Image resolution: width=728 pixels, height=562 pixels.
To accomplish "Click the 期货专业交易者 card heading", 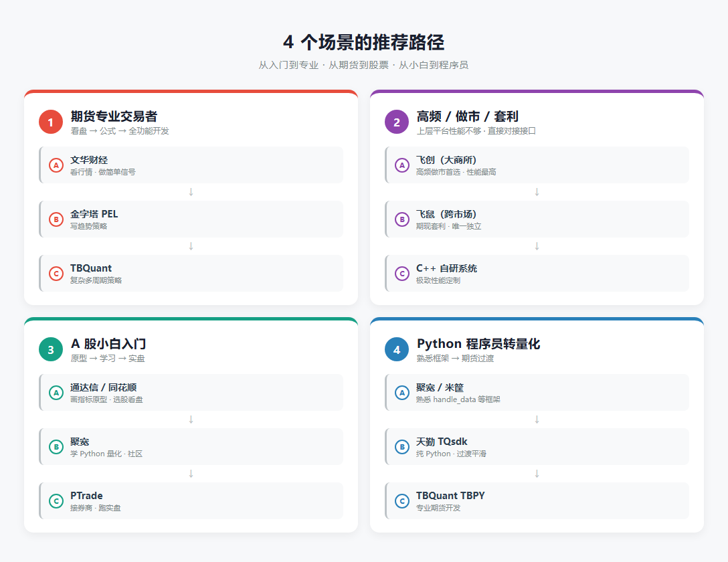I will click(114, 116).
